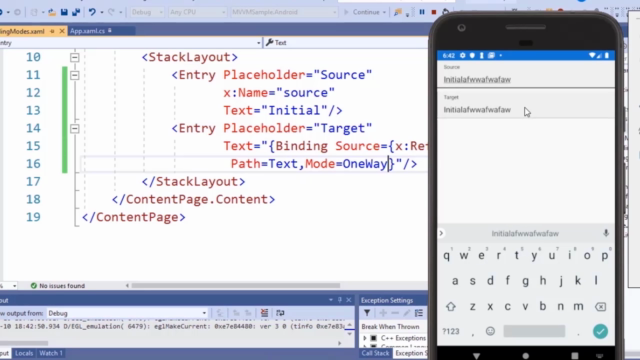Image resolution: width=640 pixels, height=360 pixels.
Task: Click the Text member navigation box
Action: tap(345, 42)
